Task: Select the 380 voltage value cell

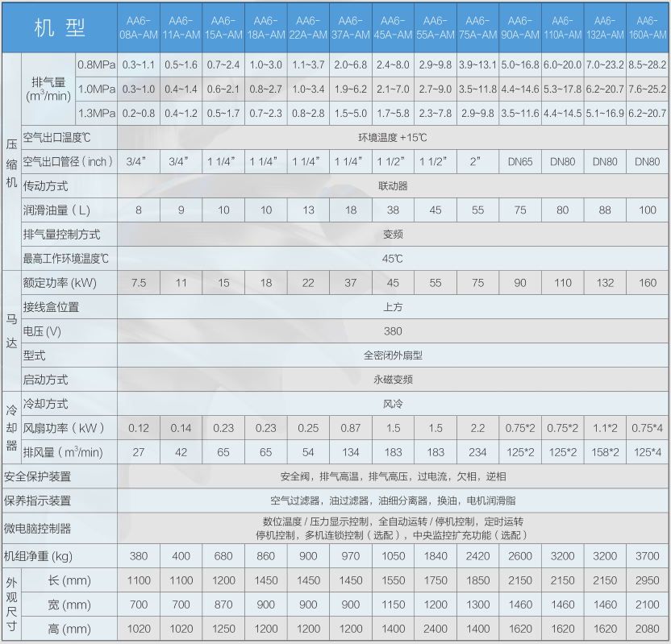Action: (x=392, y=331)
